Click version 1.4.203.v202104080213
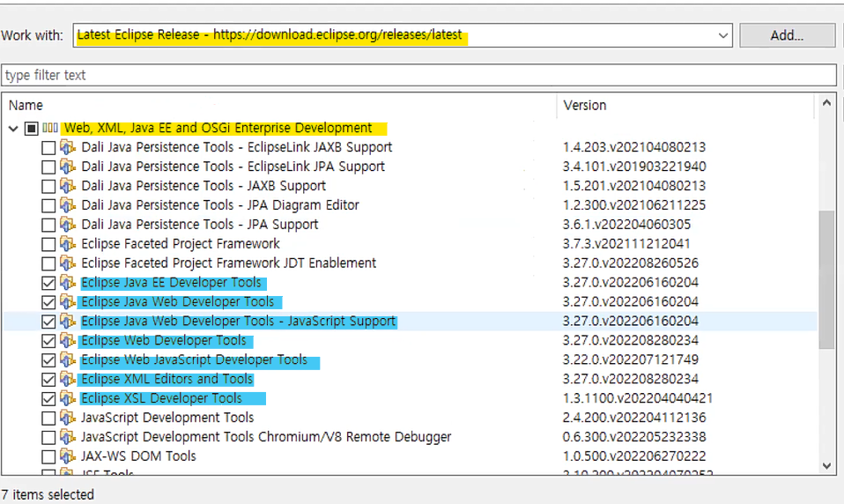The height and width of the screenshot is (504, 844). tap(634, 147)
